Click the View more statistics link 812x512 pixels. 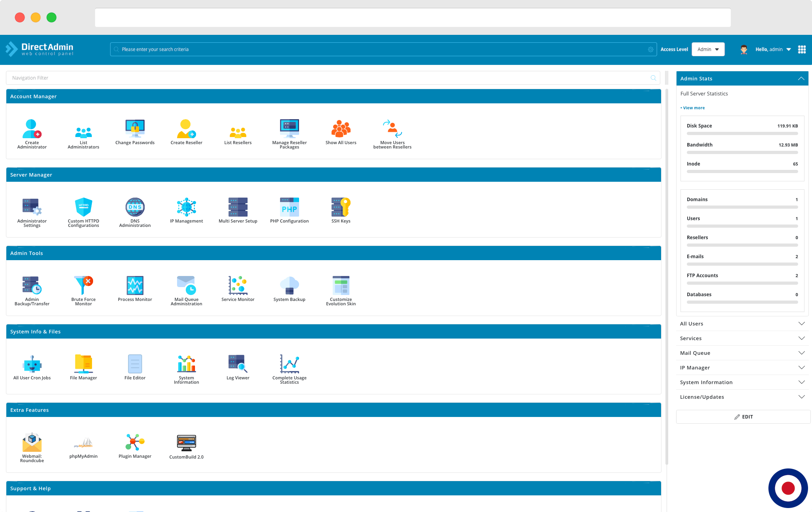click(x=693, y=107)
